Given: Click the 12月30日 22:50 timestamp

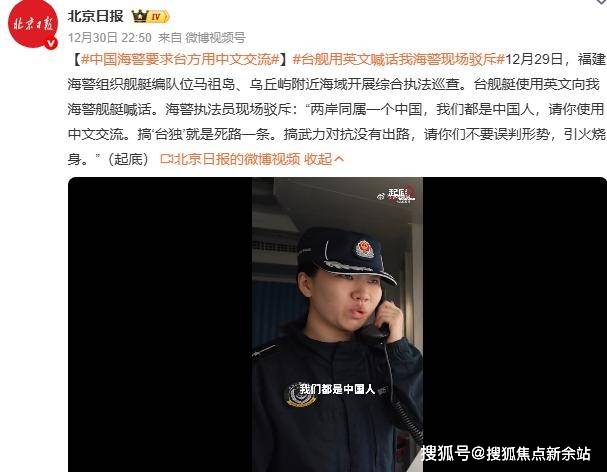Looking at the screenshot, I should pyautogui.click(x=110, y=38).
